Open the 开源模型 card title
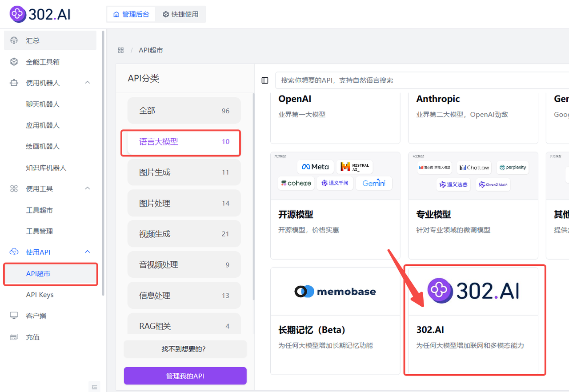Viewport: 569px width, 392px height. click(x=296, y=214)
